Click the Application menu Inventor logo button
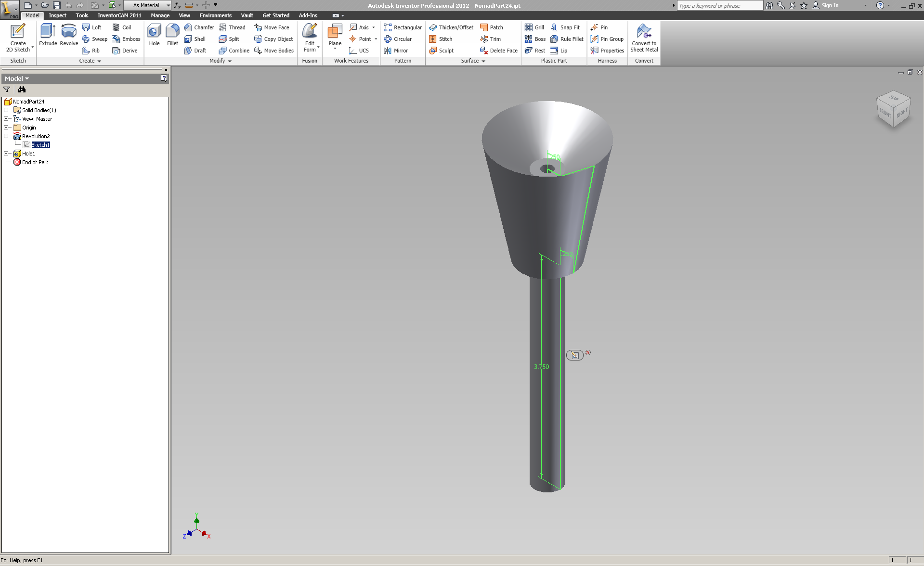The width and height of the screenshot is (924, 566). click(9, 10)
